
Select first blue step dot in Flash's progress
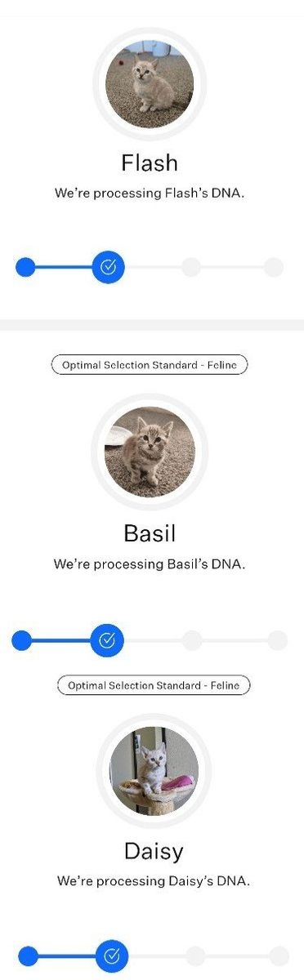pyautogui.click(x=26, y=267)
